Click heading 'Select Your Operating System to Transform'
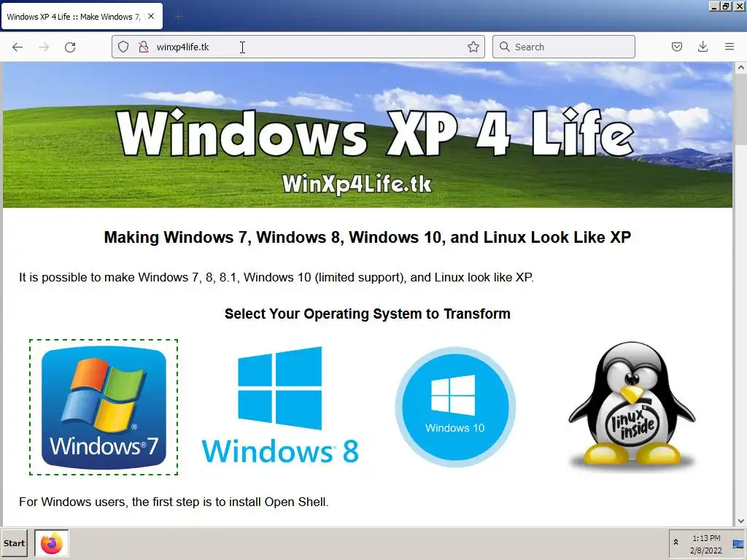This screenshot has width=747, height=560. 368,314
